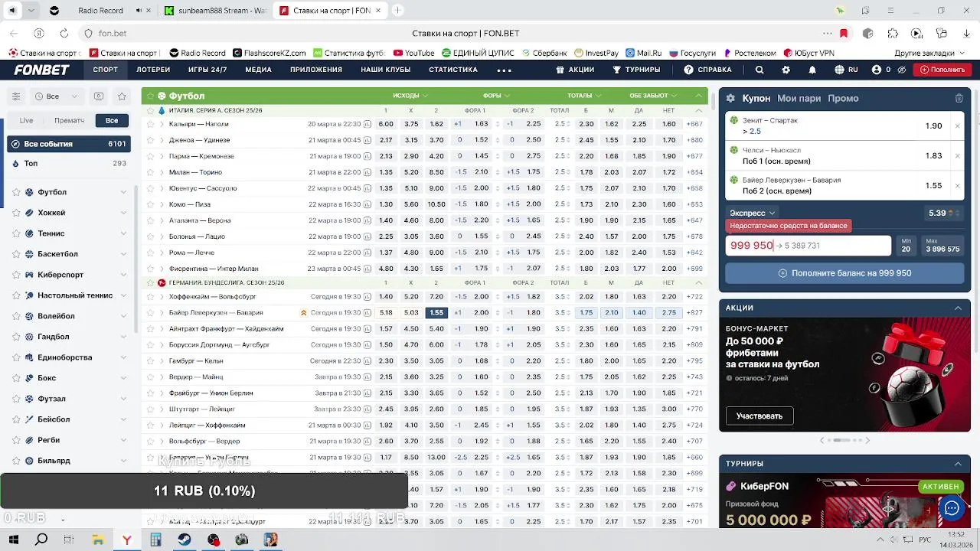Screen dimensions: 980x551
Task: Open Windows Start menu
Action: [x=13, y=540]
